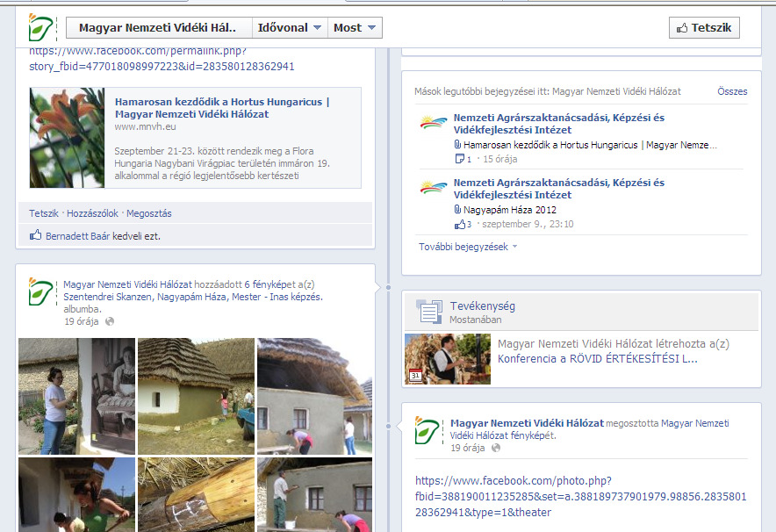Viewport: 776px width, 532px height.
Task: Open the institute name above Nagyapám Háza 2012
Action: (559, 189)
